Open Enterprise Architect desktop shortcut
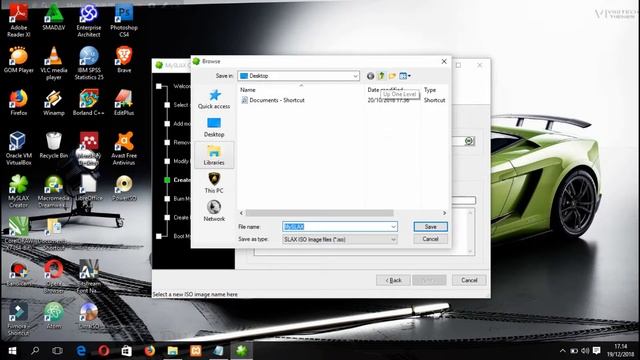640x360 pixels. coord(89,20)
